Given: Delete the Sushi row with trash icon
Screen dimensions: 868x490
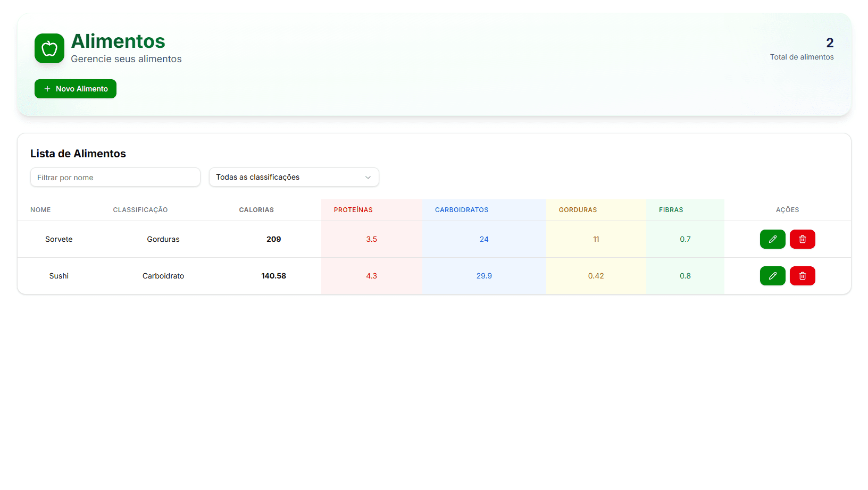Looking at the screenshot, I should pos(802,276).
